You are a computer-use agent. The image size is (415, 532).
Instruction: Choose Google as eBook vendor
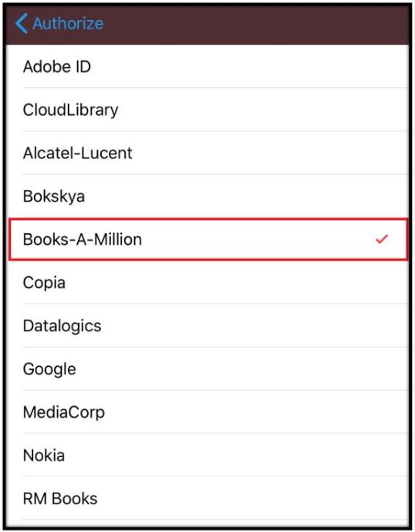pyautogui.click(x=207, y=369)
